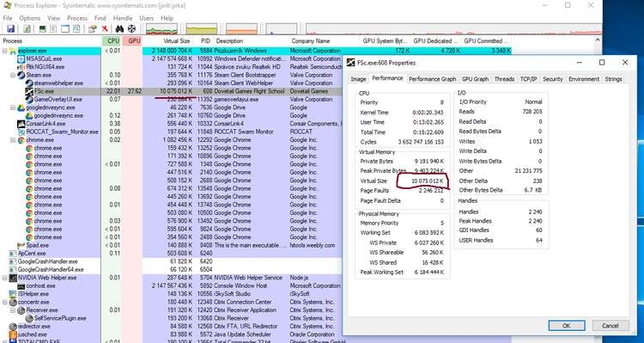The height and width of the screenshot is (343, 644).
Task: Click the crosshair Find Window's Process icon
Action: [x=131, y=28]
